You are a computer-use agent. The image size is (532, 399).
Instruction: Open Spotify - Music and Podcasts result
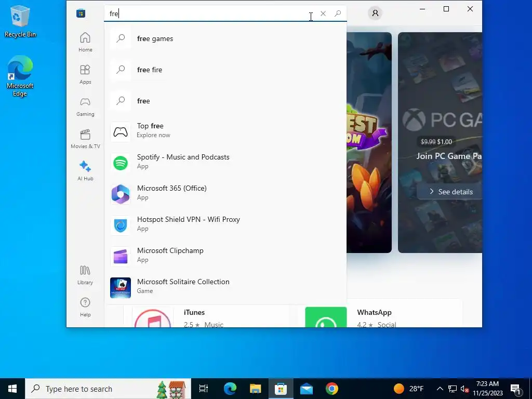pyautogui.click(x=225, y=163)
